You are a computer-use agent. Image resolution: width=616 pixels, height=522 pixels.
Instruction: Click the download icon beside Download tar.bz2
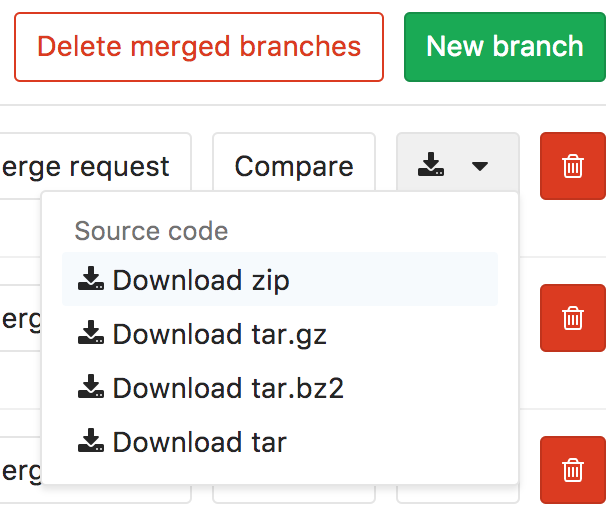click(x=91, y=386)
